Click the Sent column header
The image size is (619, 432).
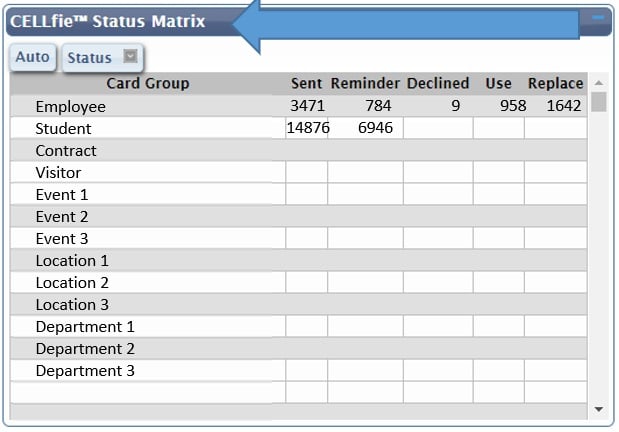[x=306, y=83]
